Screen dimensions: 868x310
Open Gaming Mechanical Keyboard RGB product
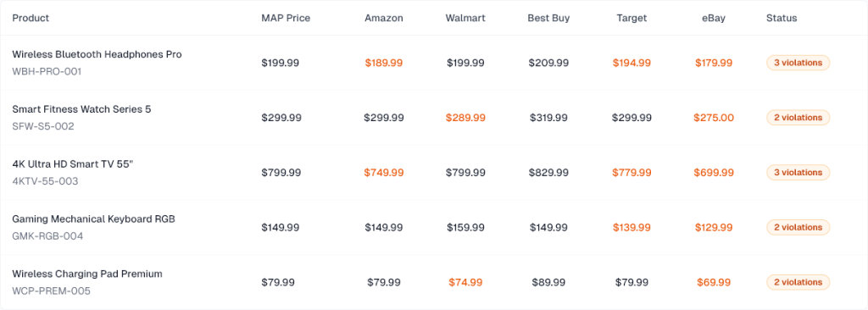coord(93,219)
